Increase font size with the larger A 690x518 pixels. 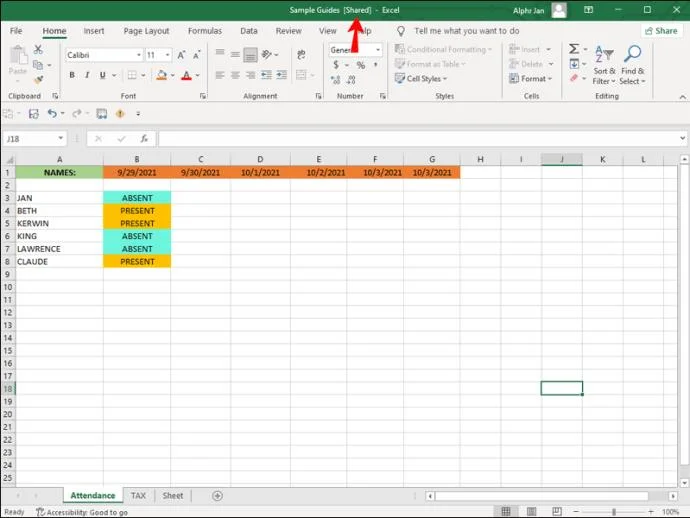[181, 55]
